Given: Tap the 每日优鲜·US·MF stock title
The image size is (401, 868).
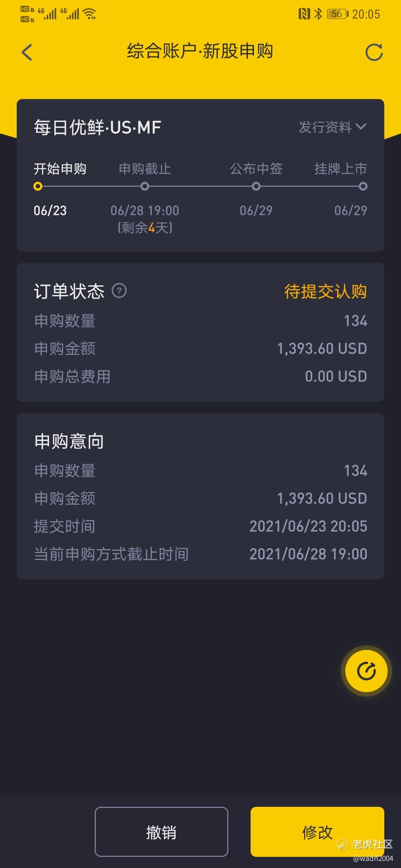Looking at the screenshot, I should 97,128.
